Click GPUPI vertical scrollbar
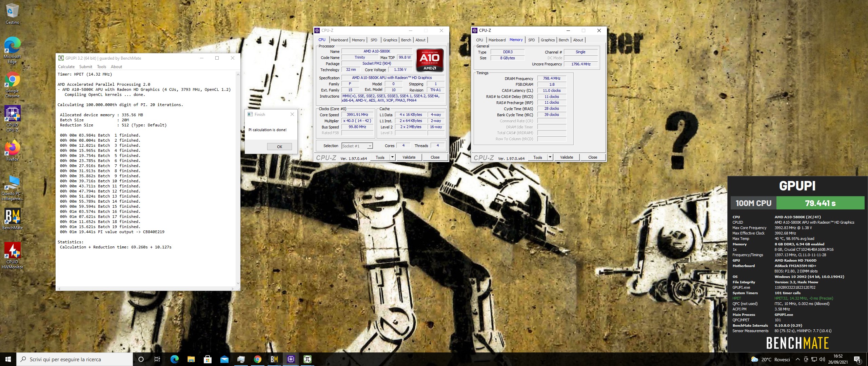 [x=238, y=179]
